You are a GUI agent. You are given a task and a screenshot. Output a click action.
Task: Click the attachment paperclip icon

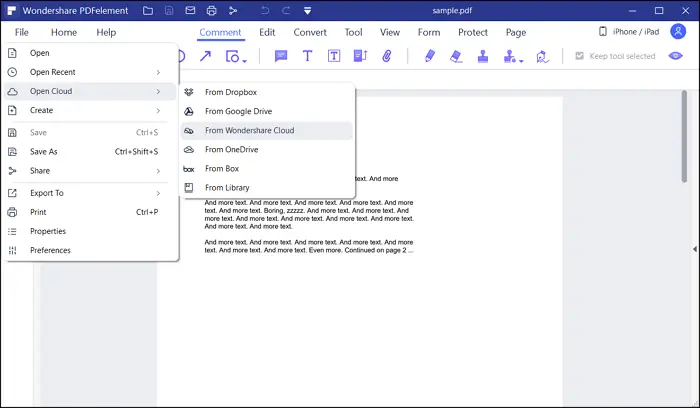click(387, 56)
